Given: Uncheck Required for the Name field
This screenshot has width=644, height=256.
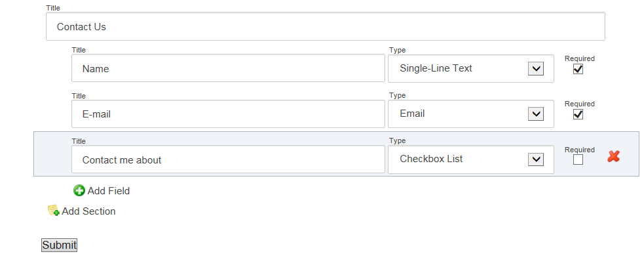Looking at the screenshot, I should [578, 69].
